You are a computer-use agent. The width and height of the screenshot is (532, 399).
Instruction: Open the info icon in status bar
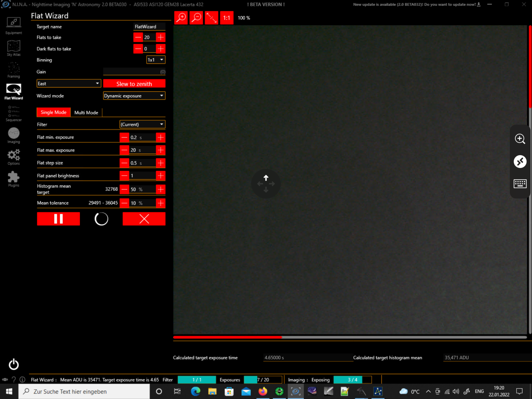pyautogui.click(x=22, y=380)
